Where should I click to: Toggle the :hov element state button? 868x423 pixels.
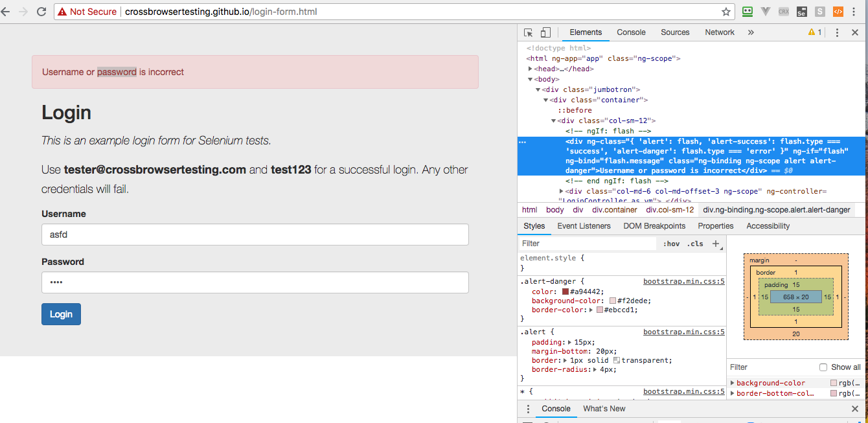point(672,244)
